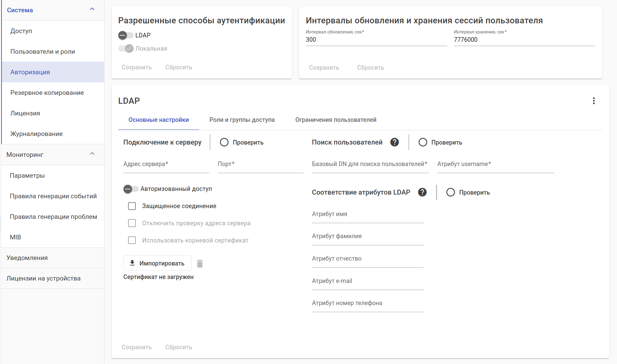Click the help icon beside Соответствие атрибутов LDAP
Image resolution: width=617 pixels, height=364 pixels.
click(x=422, y=192)
